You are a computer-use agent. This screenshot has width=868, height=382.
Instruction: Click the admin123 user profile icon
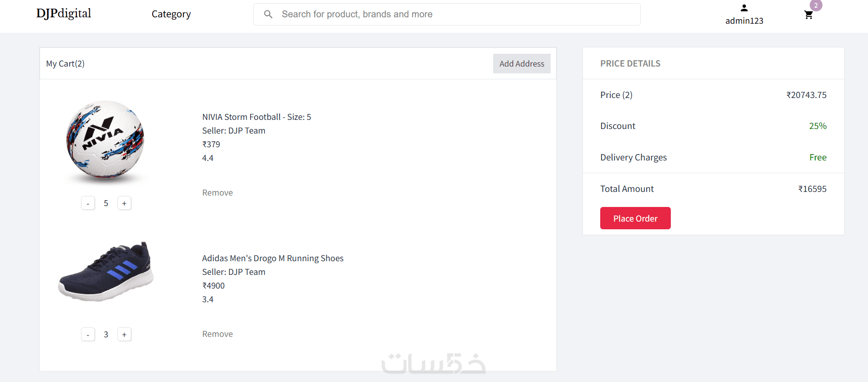(744, 8)
